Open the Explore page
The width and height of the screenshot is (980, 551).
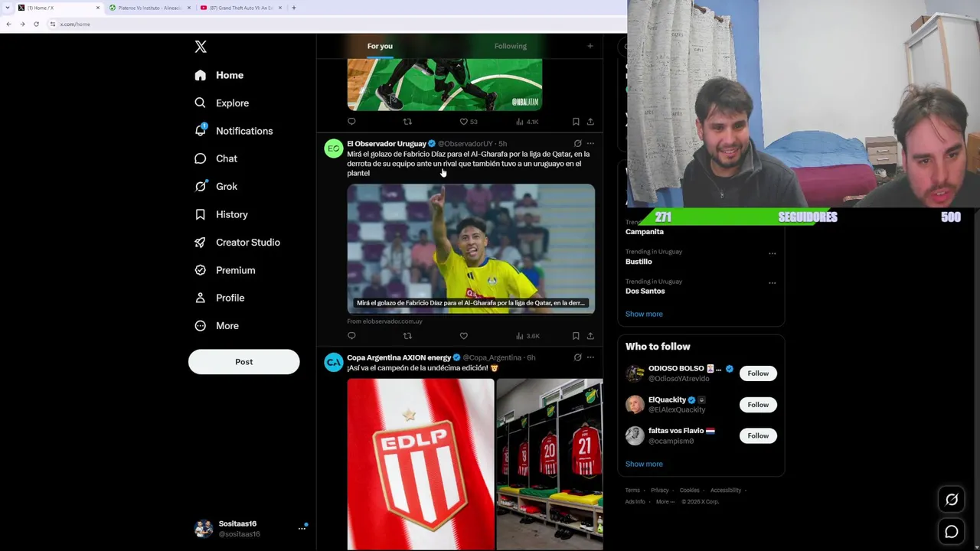(221, 103)
